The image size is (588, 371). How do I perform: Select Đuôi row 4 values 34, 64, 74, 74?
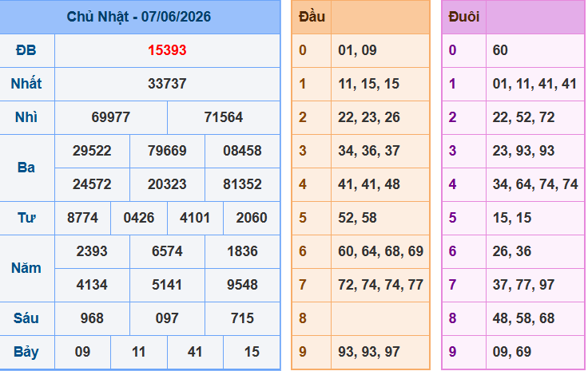point(535,184)
